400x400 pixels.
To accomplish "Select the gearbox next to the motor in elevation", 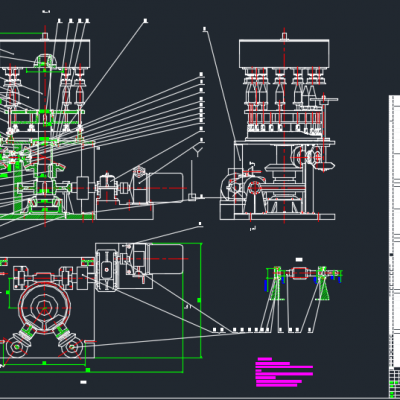I will [x=107, y=189].
